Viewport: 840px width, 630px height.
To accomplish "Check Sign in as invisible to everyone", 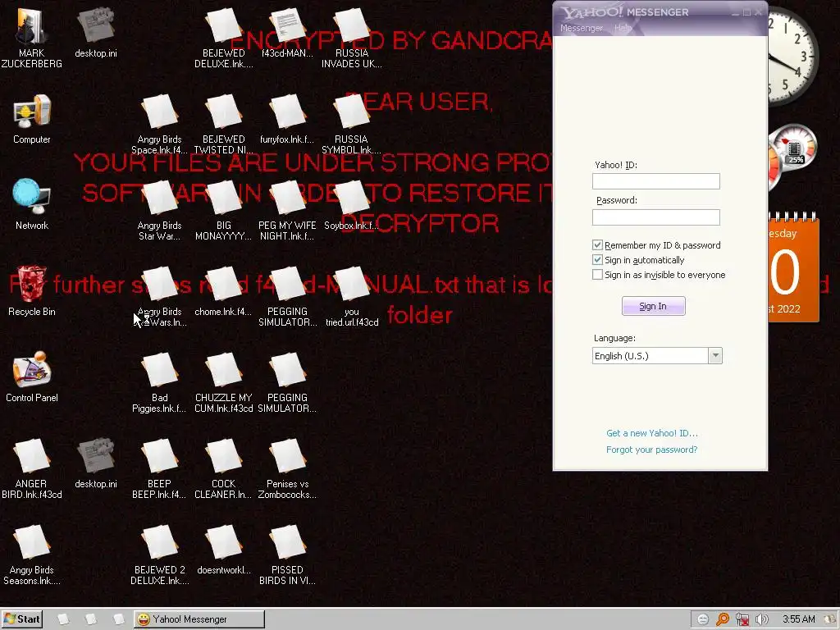I will click(597, 275).
